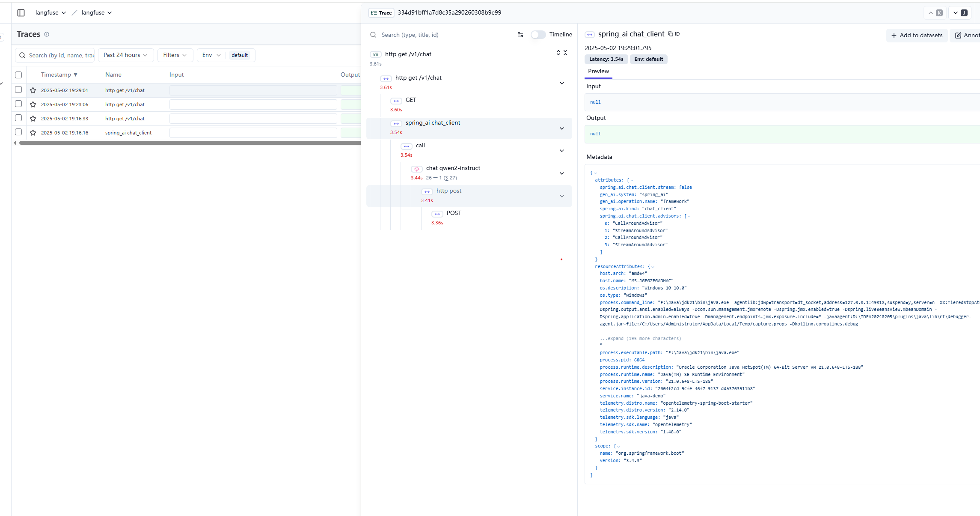Check the select-all traces checkbox

click(18, 75)
